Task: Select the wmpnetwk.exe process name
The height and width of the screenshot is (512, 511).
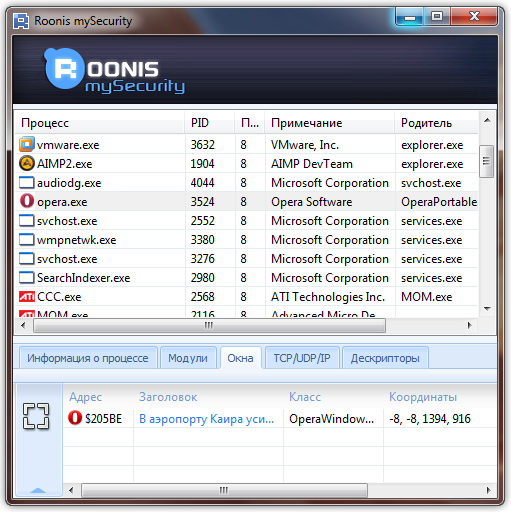Action: tap(77, 240)
